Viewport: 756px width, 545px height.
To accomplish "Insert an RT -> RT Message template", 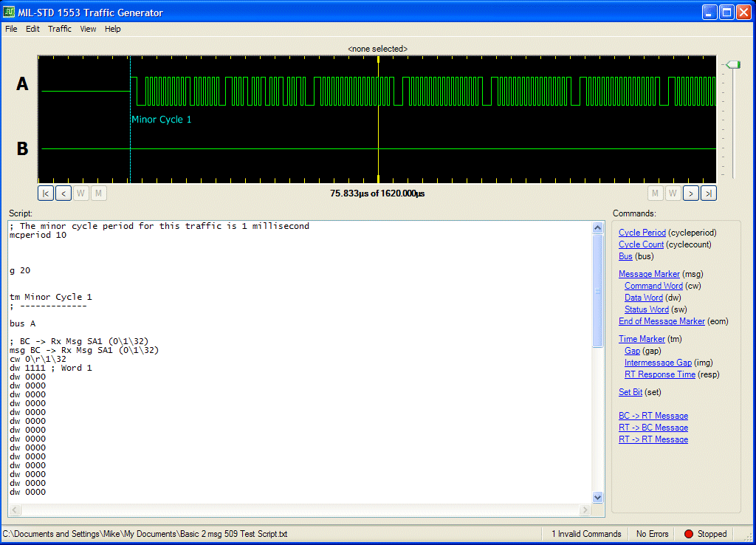I will coord(653,439).
